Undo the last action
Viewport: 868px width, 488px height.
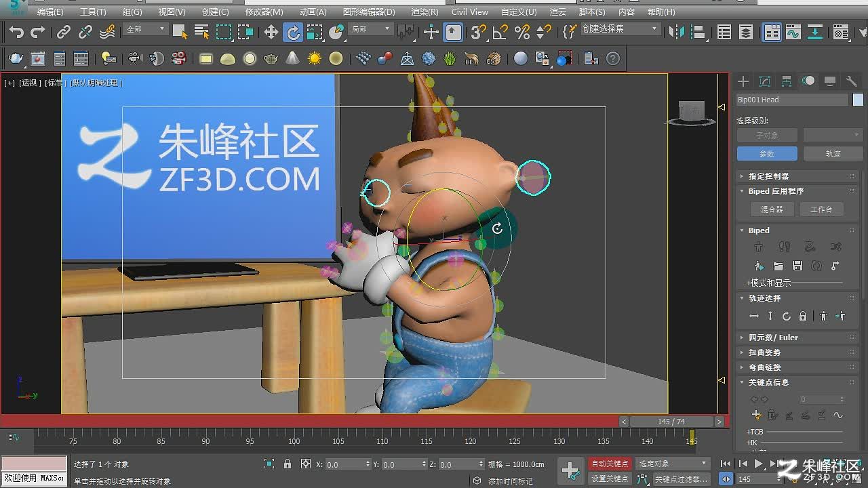[16, 32]
